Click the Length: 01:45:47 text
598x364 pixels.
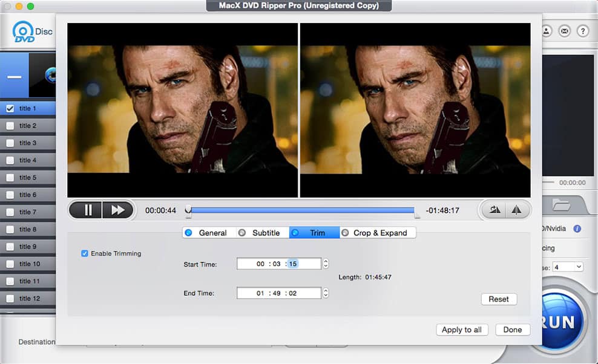pyautogui.click(x=365, y=277)
